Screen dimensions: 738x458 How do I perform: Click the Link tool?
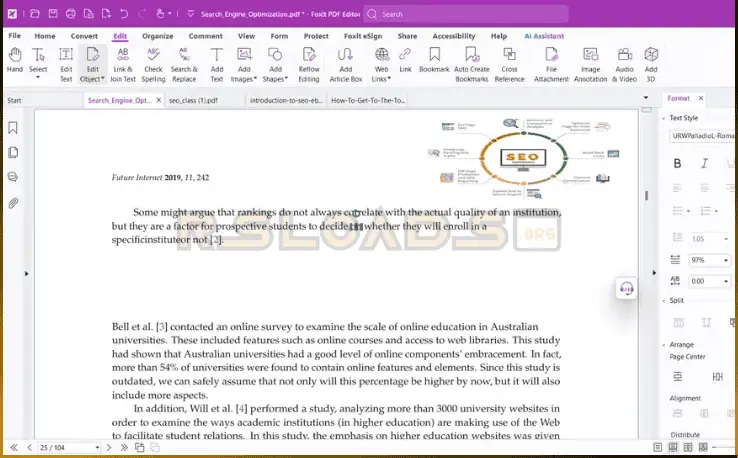405,60
